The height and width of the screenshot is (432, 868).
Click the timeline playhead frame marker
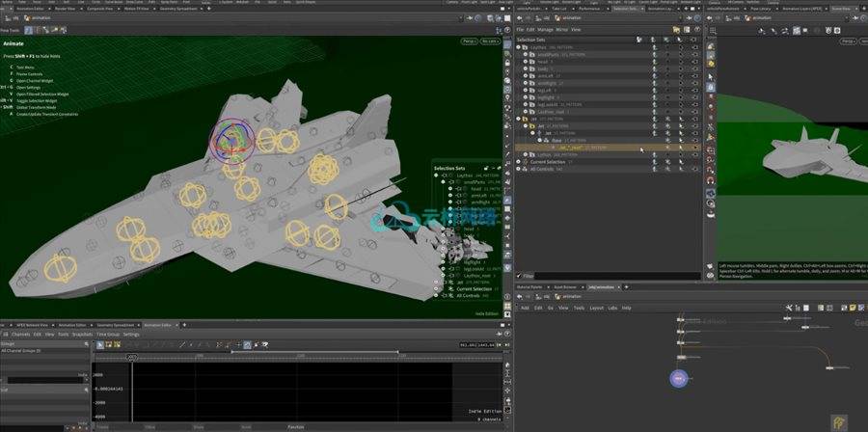(132, 356)
